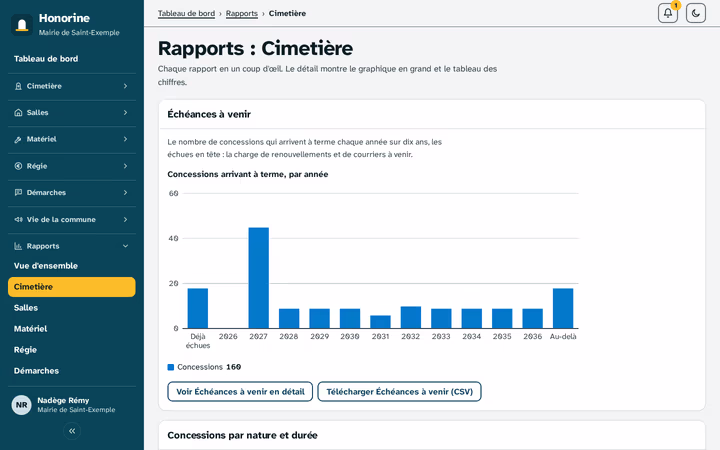Expand the Régie sidebar section chevron

click(125, 166)
